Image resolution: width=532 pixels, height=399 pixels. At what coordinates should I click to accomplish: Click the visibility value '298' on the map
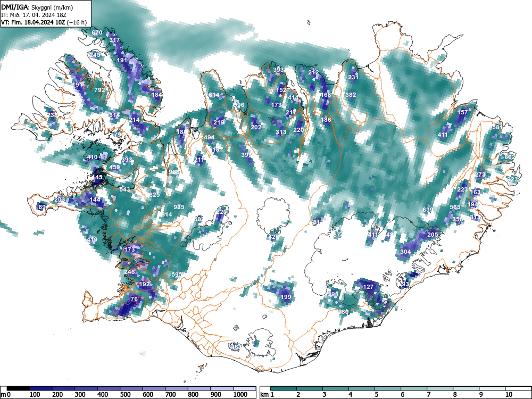coord(333,295)
